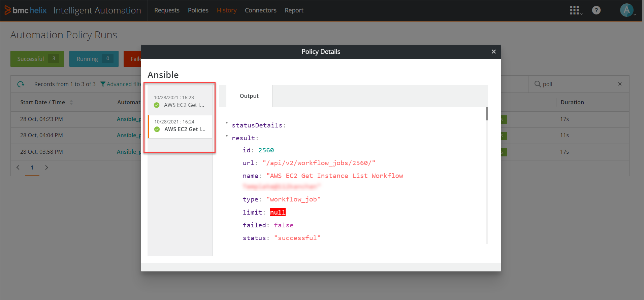
Task: Go to next page arrow
Action: coord(46,167)
